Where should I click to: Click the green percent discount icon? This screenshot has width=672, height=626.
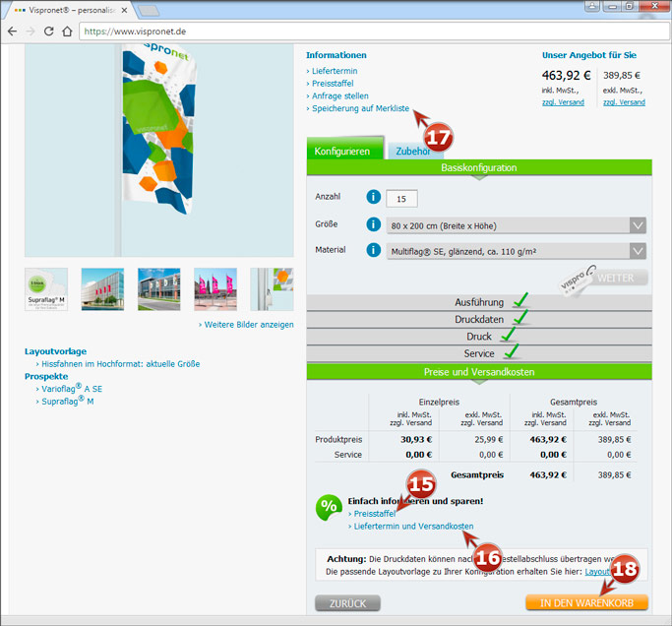[x=329, y=507]
